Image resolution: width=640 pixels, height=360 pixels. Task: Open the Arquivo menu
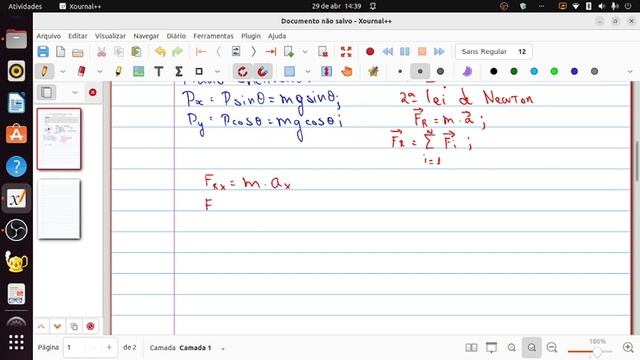pos(49,36)
